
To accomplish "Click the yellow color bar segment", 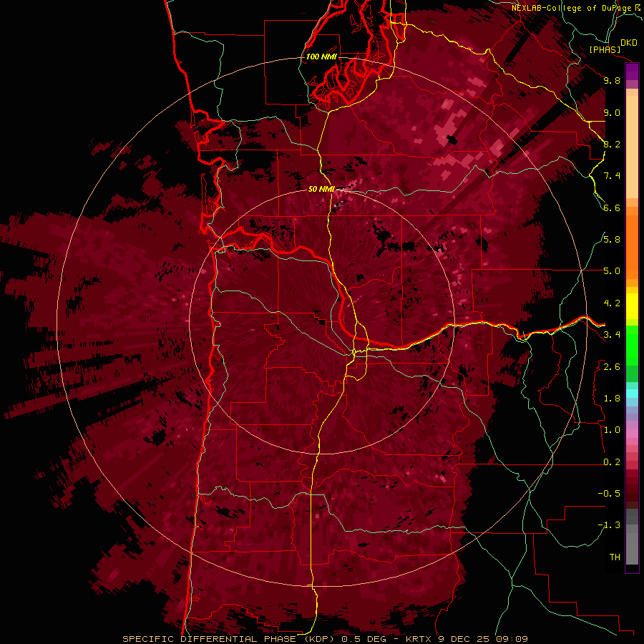I will point(632,306).
